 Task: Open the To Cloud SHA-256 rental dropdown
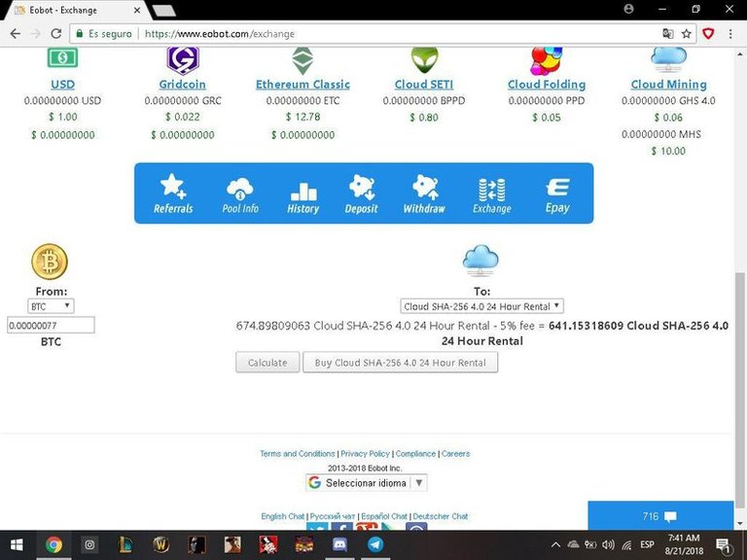click(481, 306)
